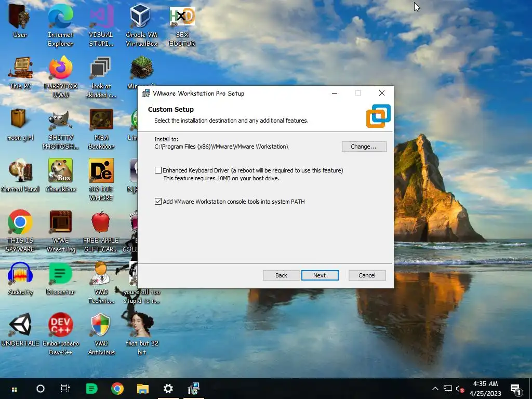Image resolution: width=532 pixels, height=399 pixels.
Task: Open Task View on the taskbar
Action: pos(65,389)
